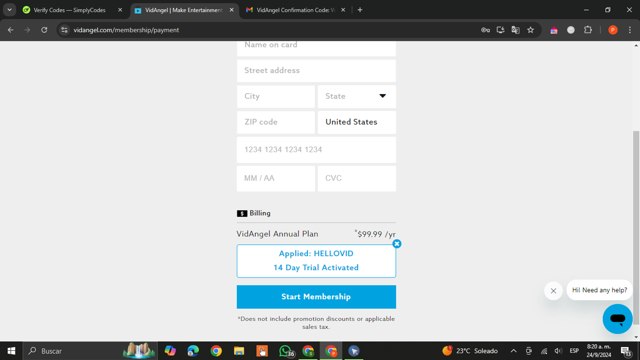
Task: Click the promotion discounts disclaimer text
Action: [x=316, y=322]
